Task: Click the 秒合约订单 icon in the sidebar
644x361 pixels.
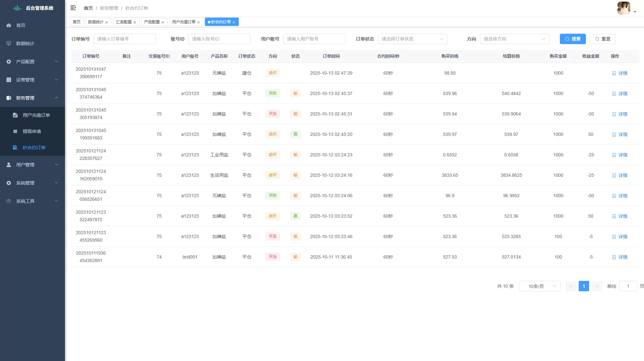Action: tap(15, 148)
